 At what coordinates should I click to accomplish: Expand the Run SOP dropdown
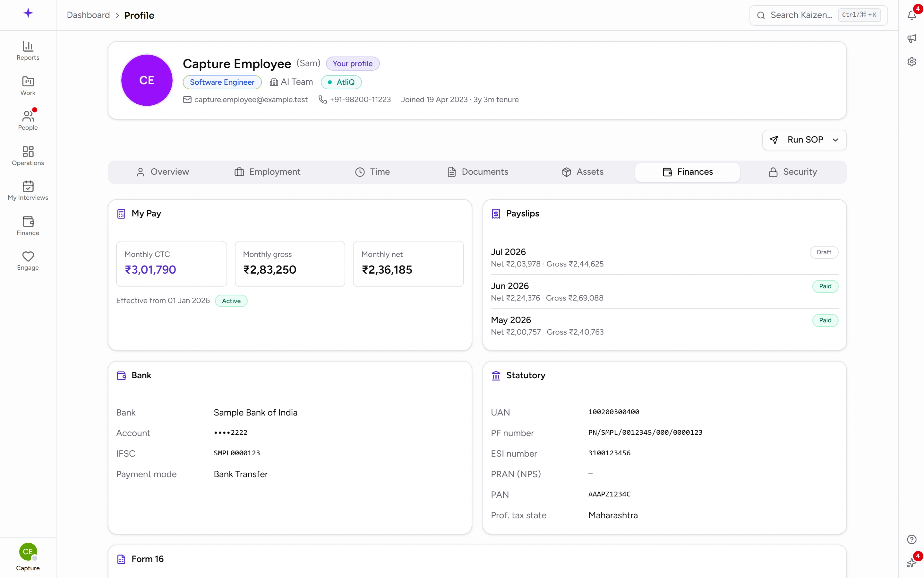[x=835, y=140]
